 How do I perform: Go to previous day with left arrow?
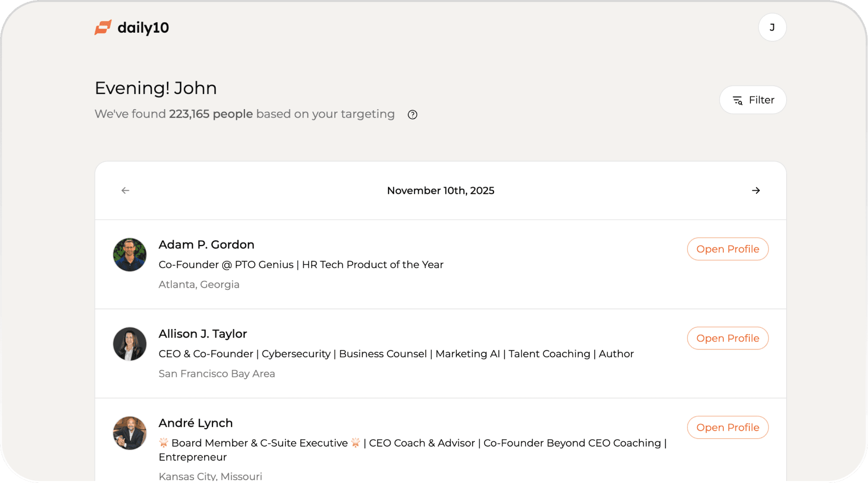tap(126, 191)
